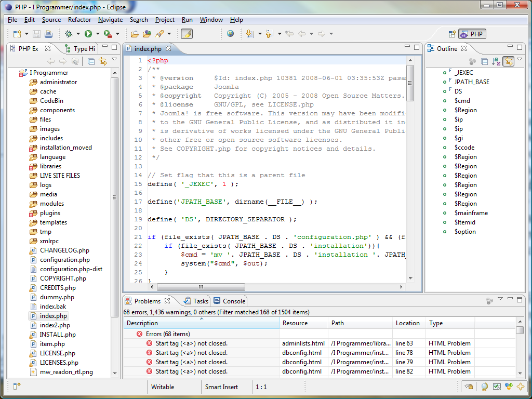Click the PHP perspective button
Image resolution: width=532 pixels, height=399 pixels.
point(472,34)
